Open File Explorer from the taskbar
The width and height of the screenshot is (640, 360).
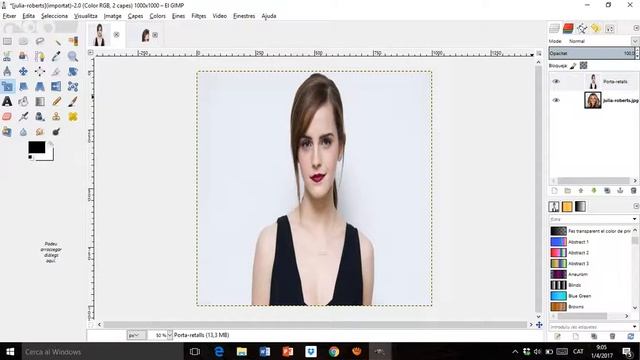coord(242,351)
